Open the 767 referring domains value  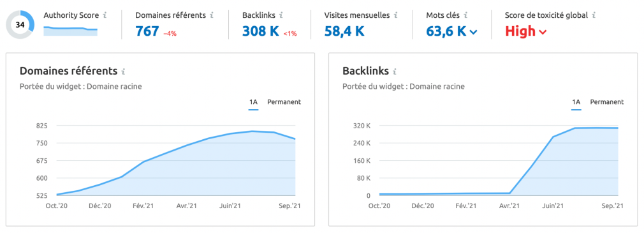(x=147, y=31)
